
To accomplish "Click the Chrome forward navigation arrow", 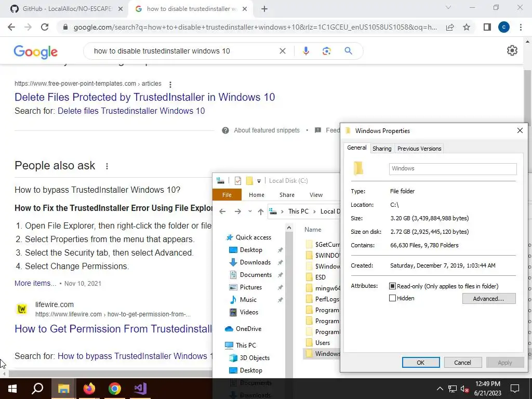I will tap(28, 27).
